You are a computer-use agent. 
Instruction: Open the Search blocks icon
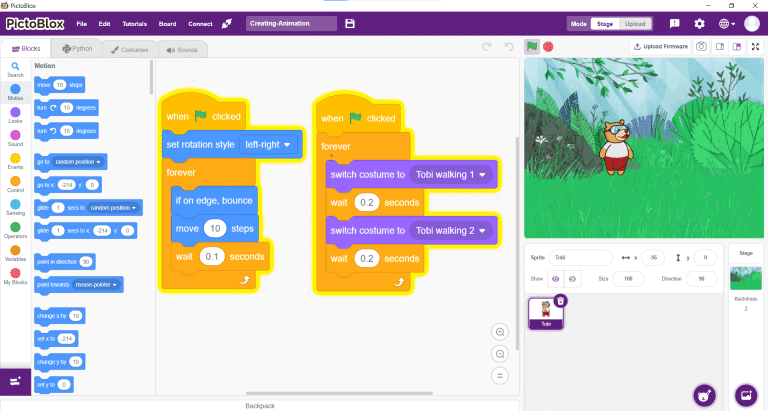tap(15, 70)
